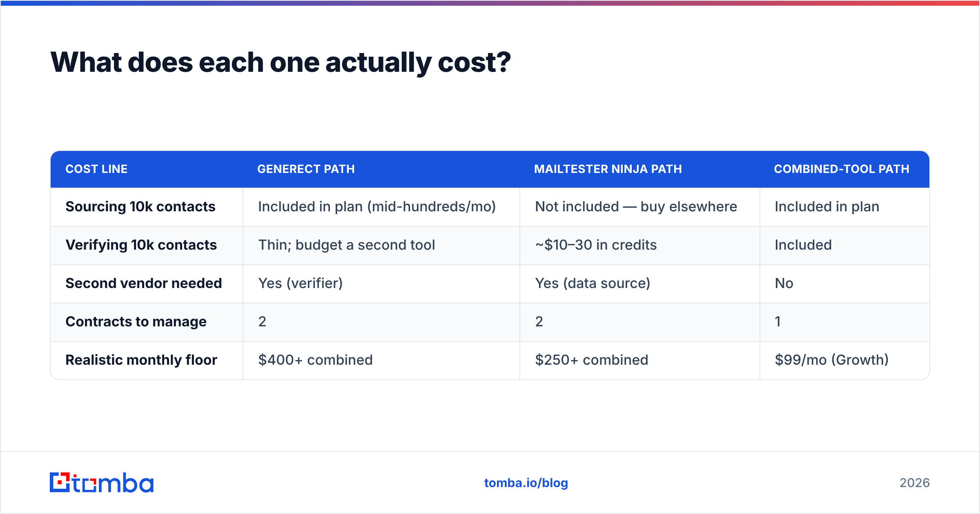Click the 'Verifying 10k contacts' row label
The image size is (980, 514).
(x=141, y=245)
